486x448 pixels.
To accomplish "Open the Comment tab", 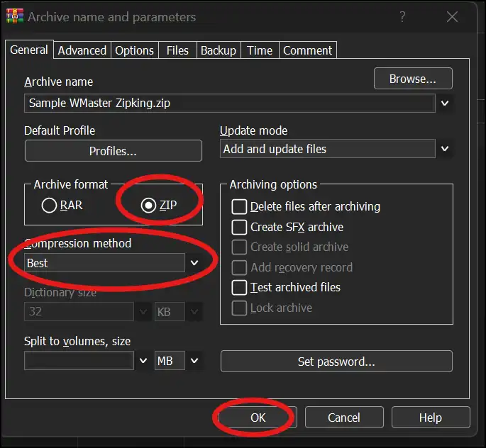I will (307, 50).
